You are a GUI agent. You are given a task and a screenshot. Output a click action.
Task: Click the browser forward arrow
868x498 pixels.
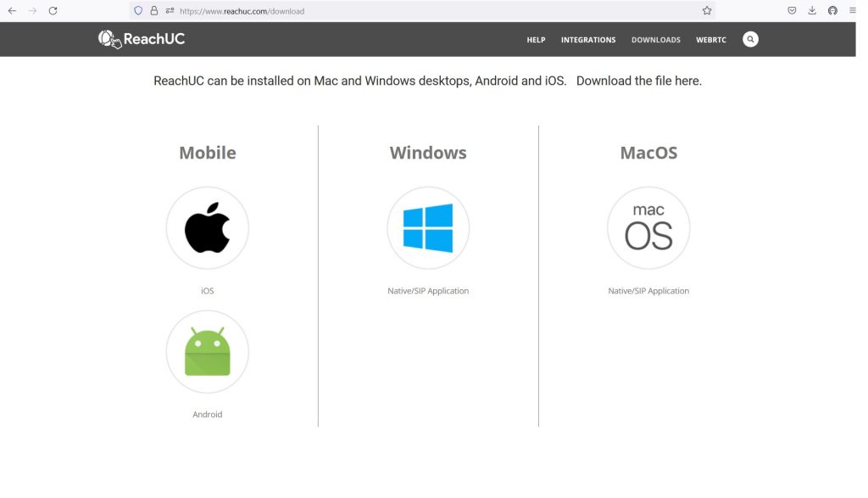pos(33,10)
